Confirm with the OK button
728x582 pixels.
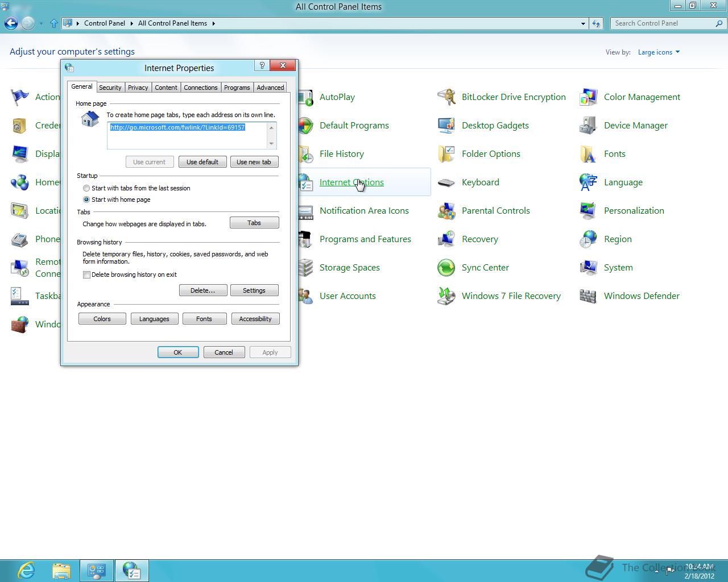(178, 352)
